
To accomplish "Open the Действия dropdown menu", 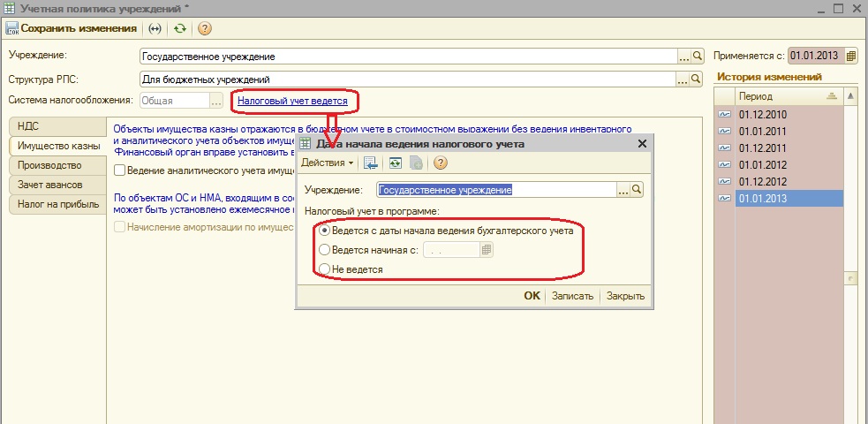I will [327, 163].
